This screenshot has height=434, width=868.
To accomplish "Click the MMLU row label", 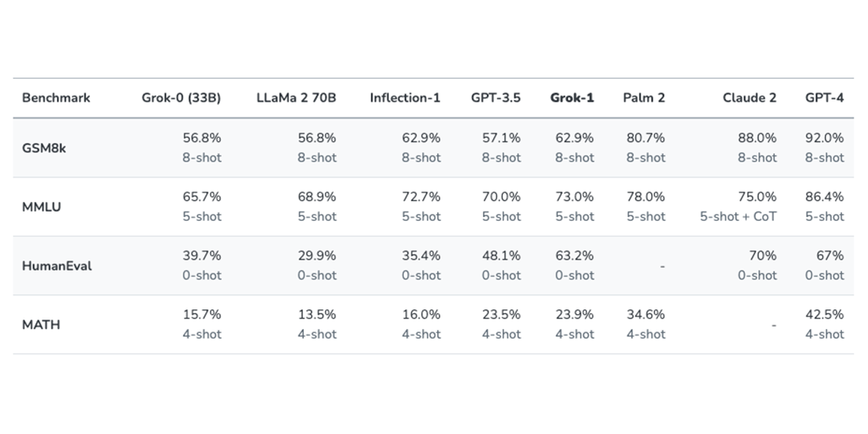I will pos(42,207).
